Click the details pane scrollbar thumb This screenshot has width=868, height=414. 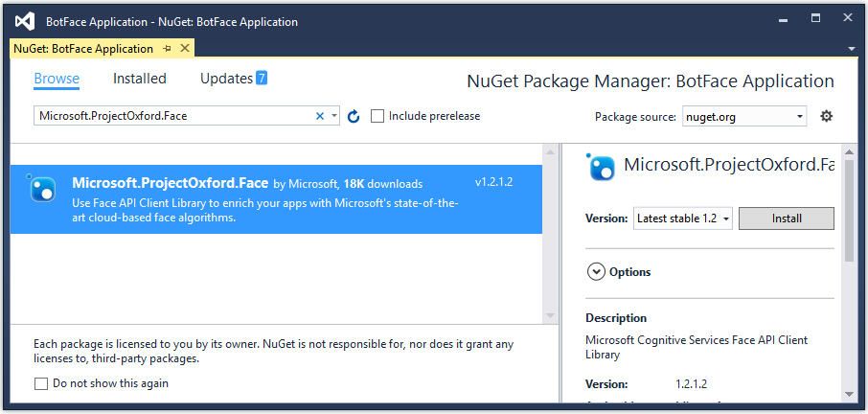coord(851,211)
